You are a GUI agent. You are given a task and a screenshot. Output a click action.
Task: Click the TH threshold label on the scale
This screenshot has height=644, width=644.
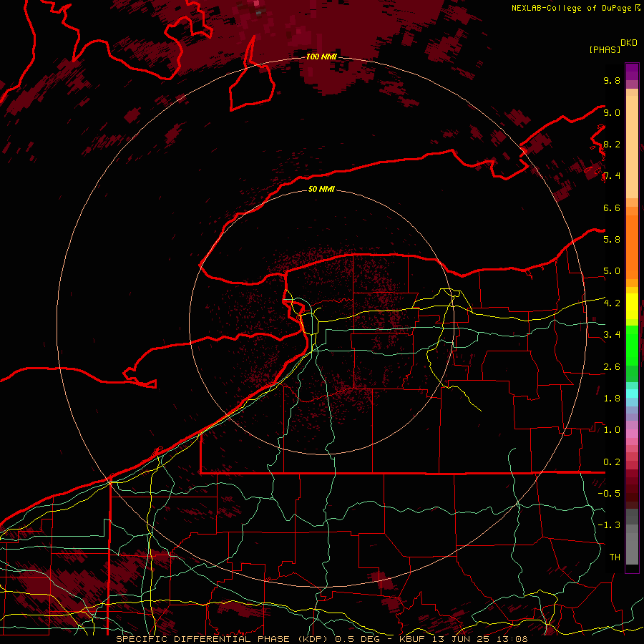point(615,557)
